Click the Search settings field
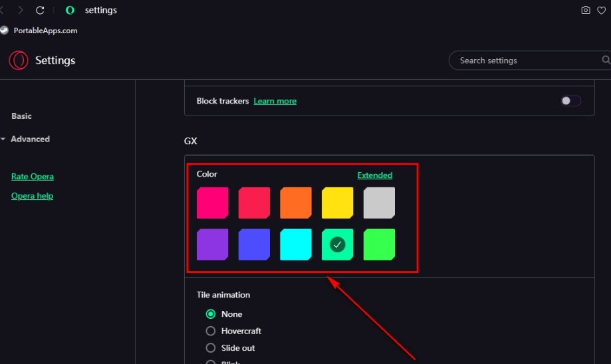Image resolution: width=611 pixels, height=364 pixels. (x=530, y=60)
